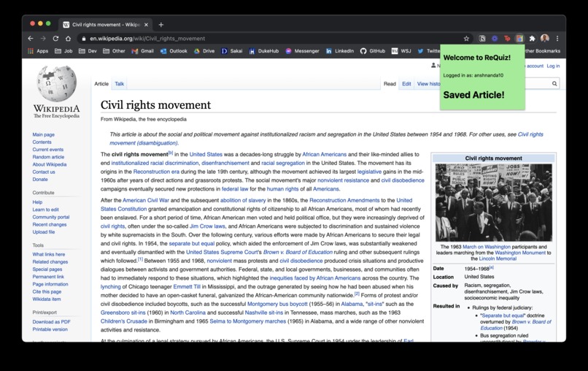Click the browser forward arrow
Screen dimensions: 588x371
[43, 38]
